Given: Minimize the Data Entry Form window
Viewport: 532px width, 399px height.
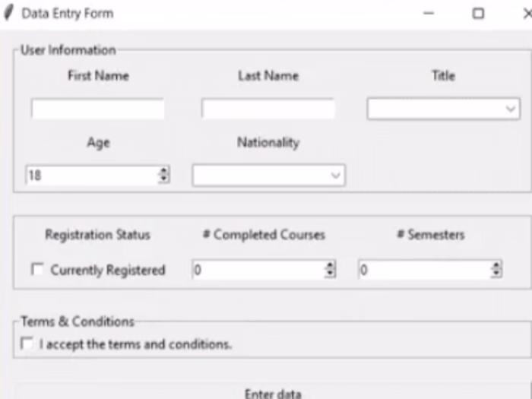Looking at the screenshot, I should click(x=429, y=14).
